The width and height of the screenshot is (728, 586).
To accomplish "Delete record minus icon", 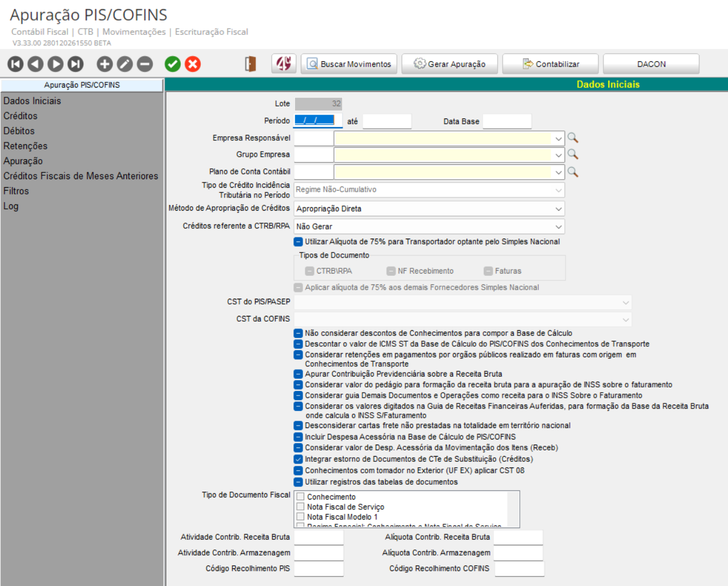I will (145, 64).
